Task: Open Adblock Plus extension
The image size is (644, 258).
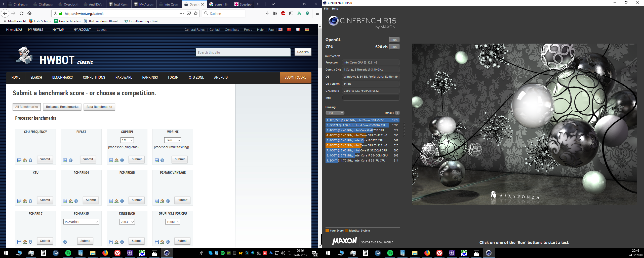Action: [283, 13]
